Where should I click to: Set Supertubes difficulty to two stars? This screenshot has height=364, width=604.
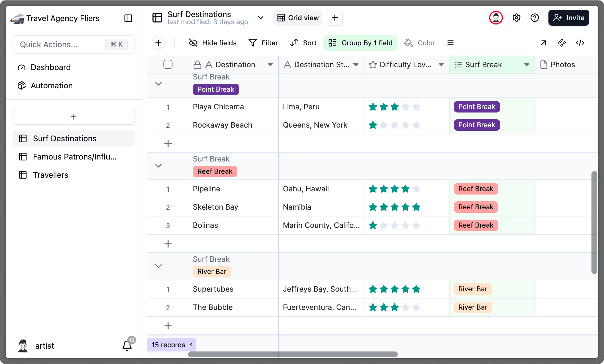click(x=384, y=289)
